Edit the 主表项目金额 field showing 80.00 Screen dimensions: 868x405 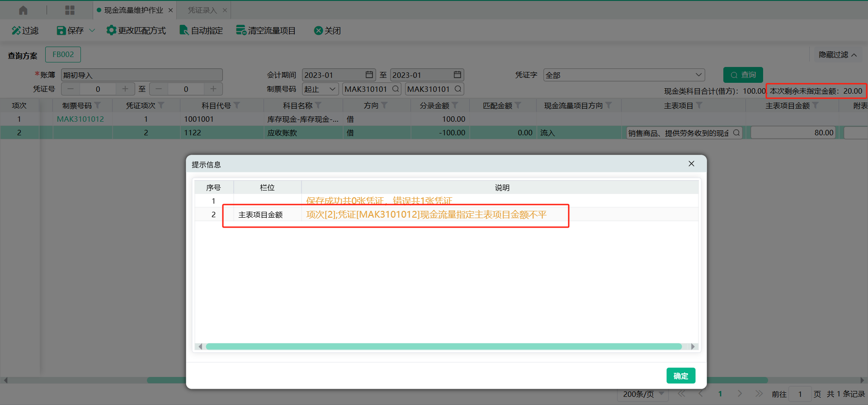pos(793,133)
